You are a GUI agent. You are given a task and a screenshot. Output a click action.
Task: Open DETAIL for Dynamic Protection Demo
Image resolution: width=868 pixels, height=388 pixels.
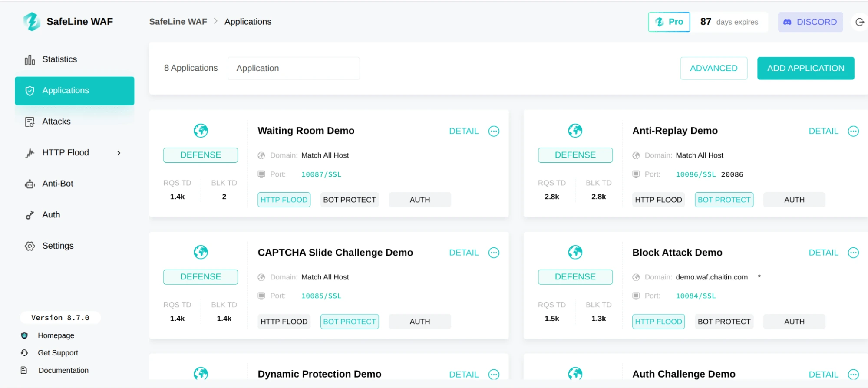pyautogui.click(x=464, y=374)
